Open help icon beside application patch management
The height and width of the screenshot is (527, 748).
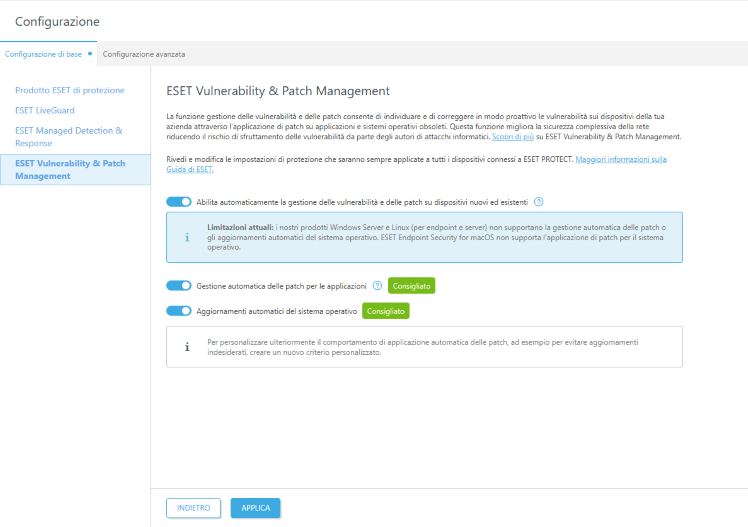(377, 286)
